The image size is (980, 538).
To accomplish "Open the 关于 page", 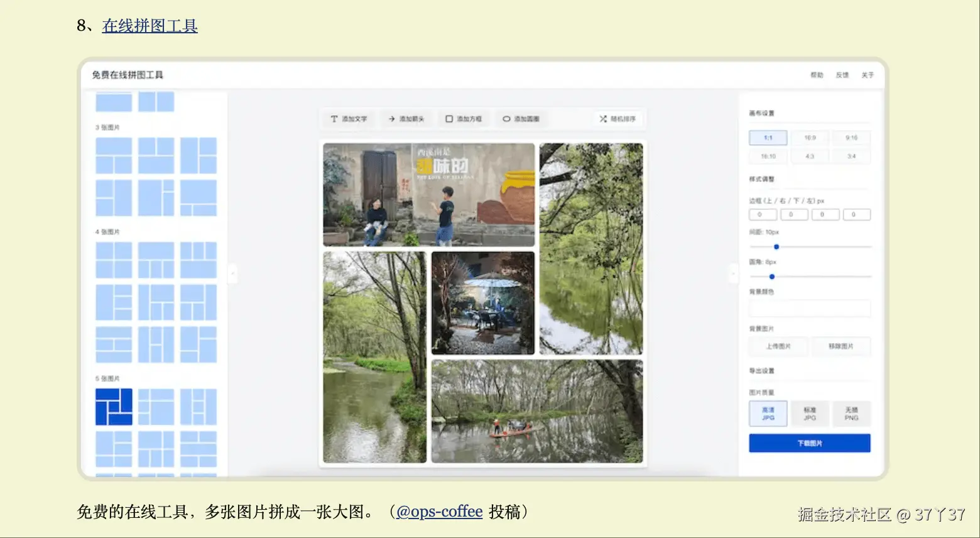I will tap(868, 75).
